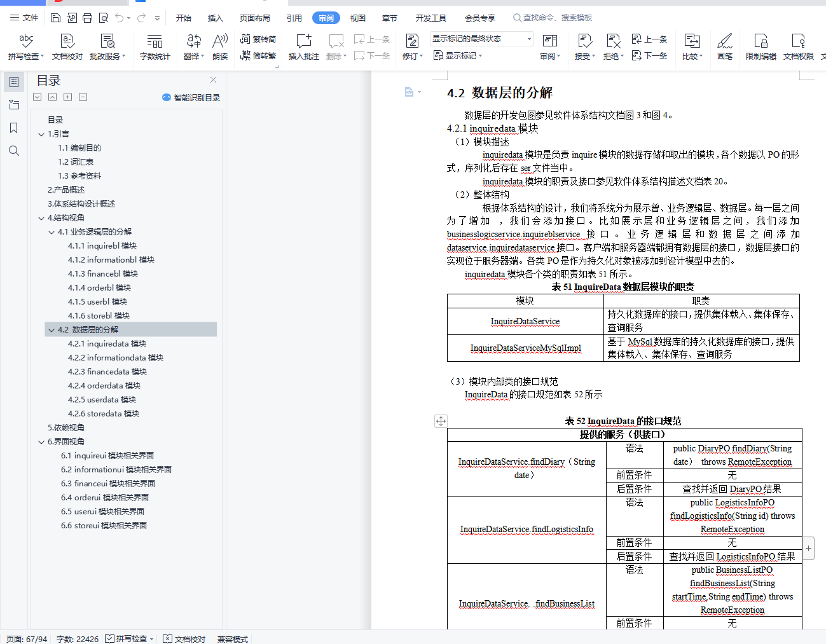Open 文档权限 document permissions
826x644 pixels.
tap(798, 47)
